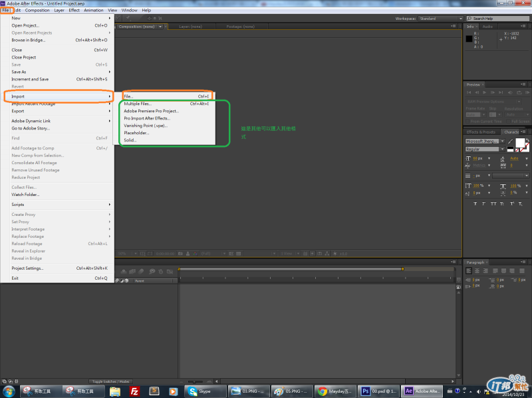
Task: Toggle Small Caps text style
Action: point(502,204)
